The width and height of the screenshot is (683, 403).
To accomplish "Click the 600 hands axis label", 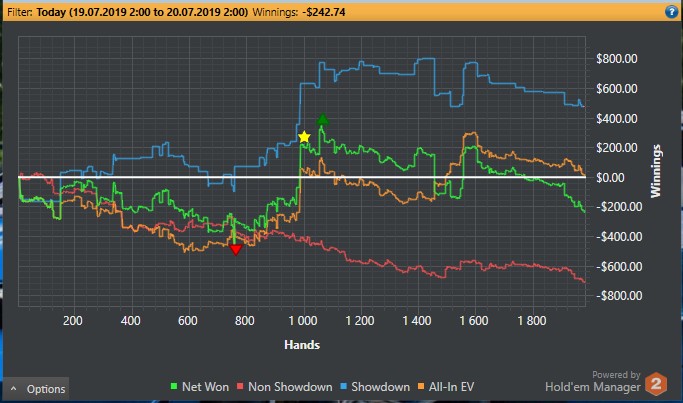I will [187, 321].
